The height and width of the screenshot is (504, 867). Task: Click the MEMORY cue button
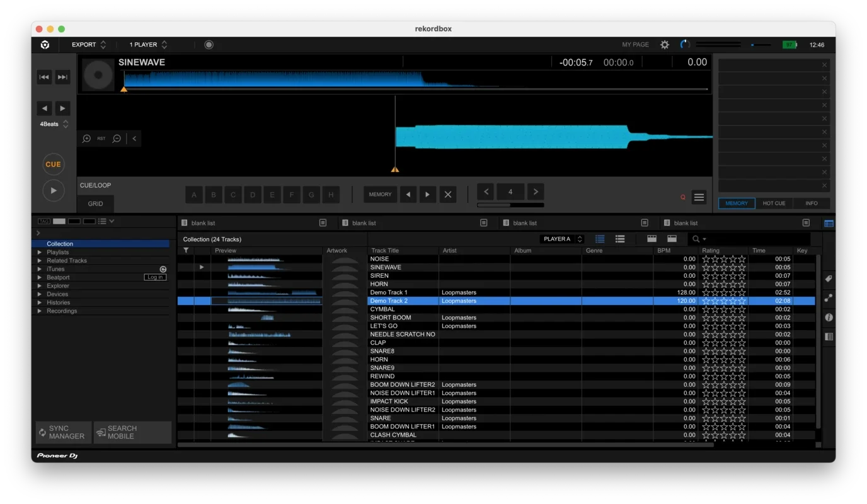click(x=380, y=195)
